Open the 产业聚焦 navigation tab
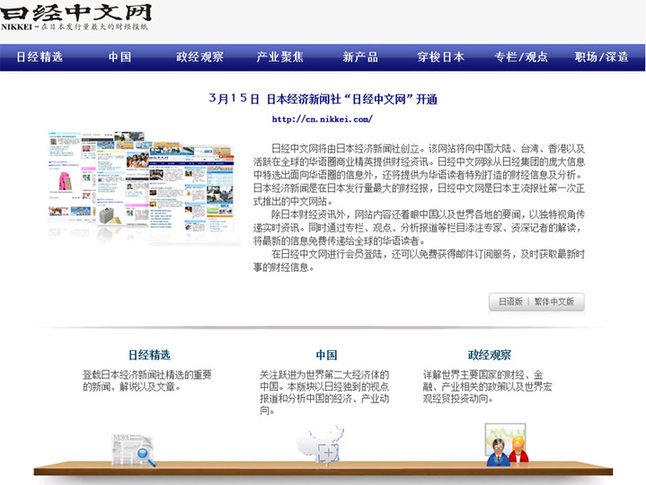The width and height of the screenshot is (646, 485). (280, 57)
